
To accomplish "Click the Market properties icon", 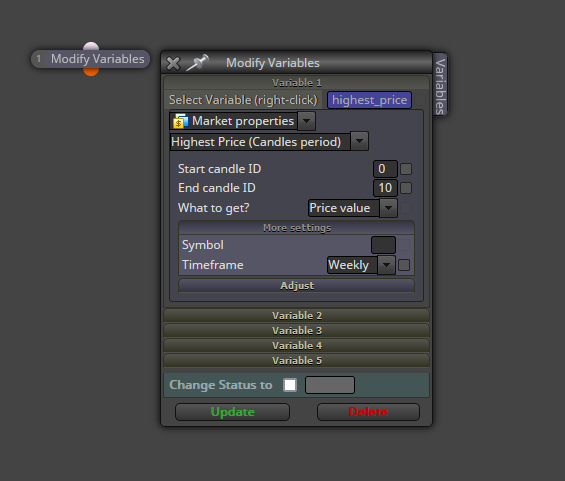I will 181,121.
